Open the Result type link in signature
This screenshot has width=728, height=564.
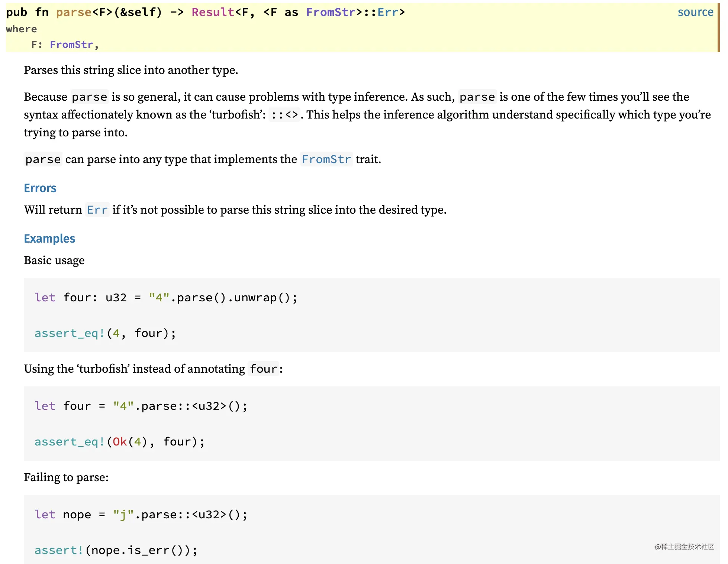click(213, 12)
